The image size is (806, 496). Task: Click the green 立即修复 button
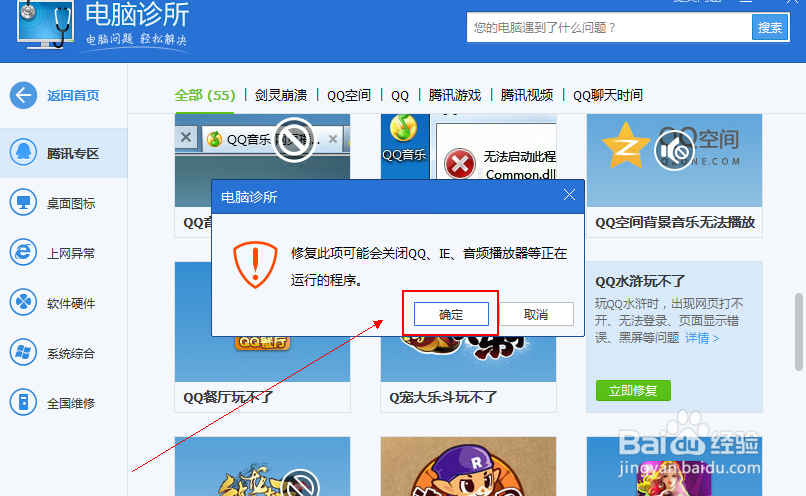click(x=633, y=391)
